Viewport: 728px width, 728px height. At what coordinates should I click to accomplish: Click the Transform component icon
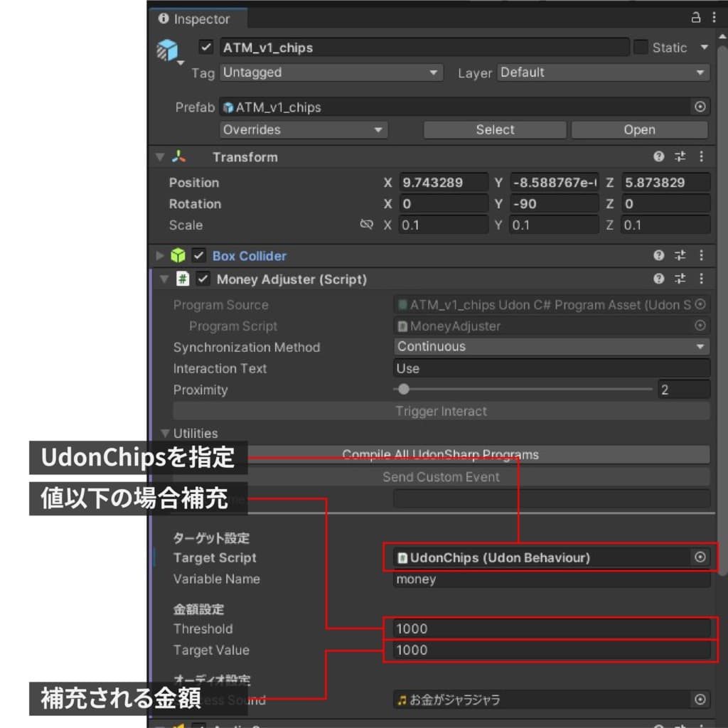(178, 157)
